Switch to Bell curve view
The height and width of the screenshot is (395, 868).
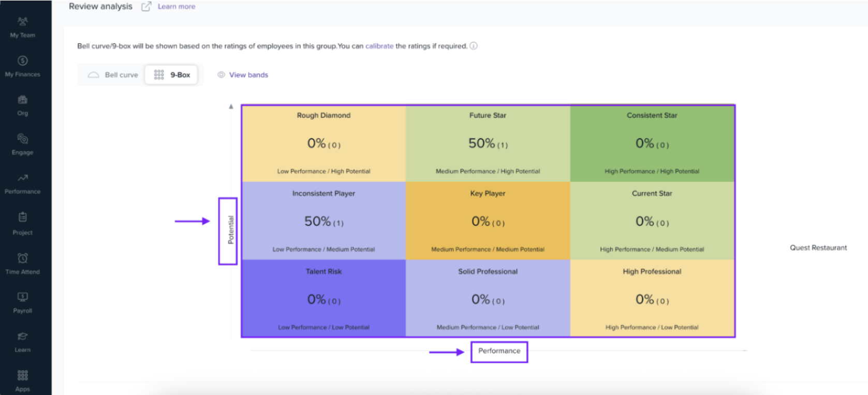click(113, 75)
